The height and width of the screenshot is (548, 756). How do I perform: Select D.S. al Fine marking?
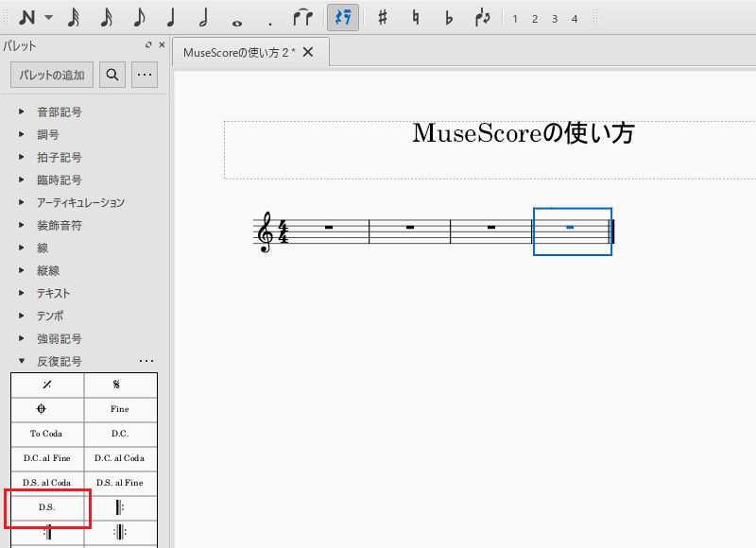tap(121, 483)
